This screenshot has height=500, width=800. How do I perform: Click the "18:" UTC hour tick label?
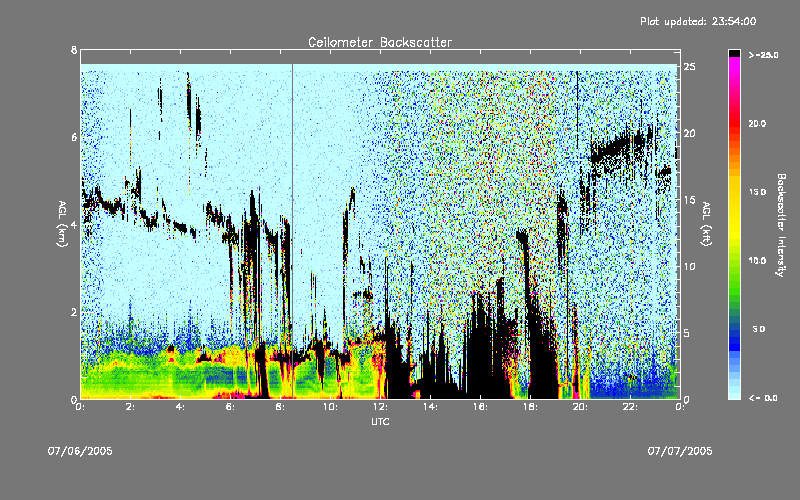point(530,407)
